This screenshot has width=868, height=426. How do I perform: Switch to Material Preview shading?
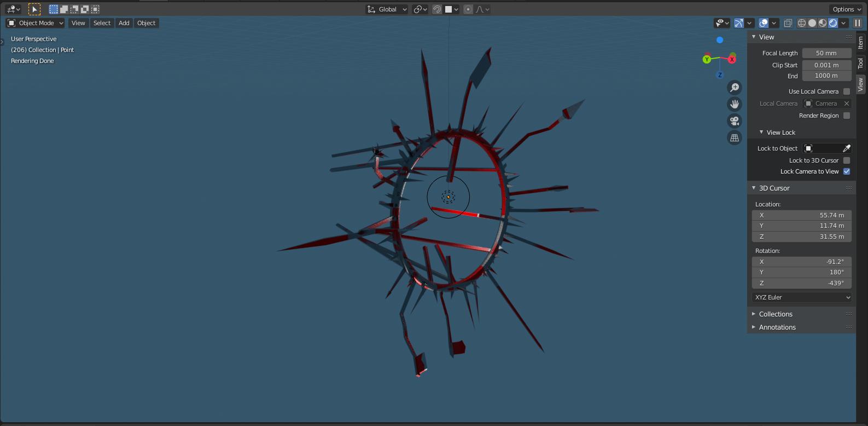click(x=823, y=23)
